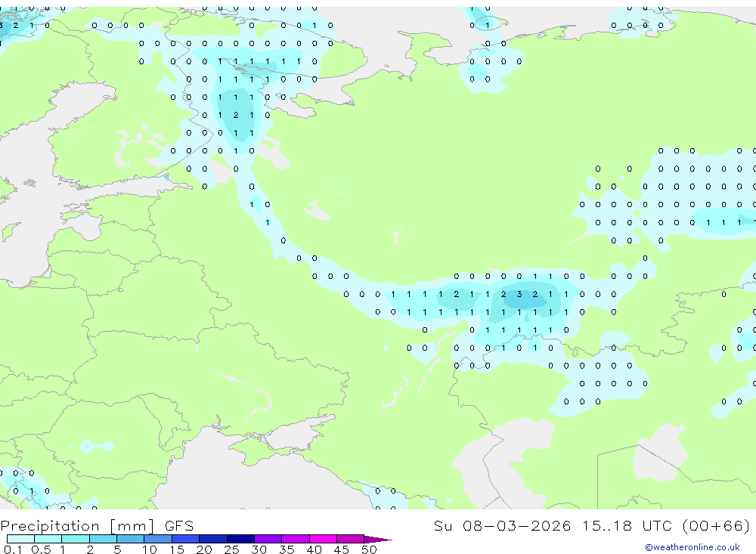The width and height of the screenshot is (756, 554).
Task: Select the 20–25 mm dark blue swatch
Action: 212,539
